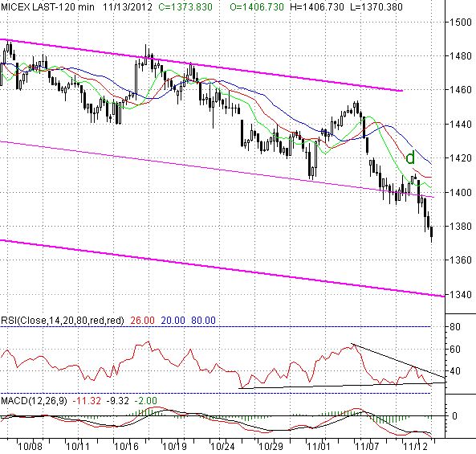The height and width of the screenshot is (454, 476).
Task: Click the low value L=1370.380 label
Action: [376, 6]
